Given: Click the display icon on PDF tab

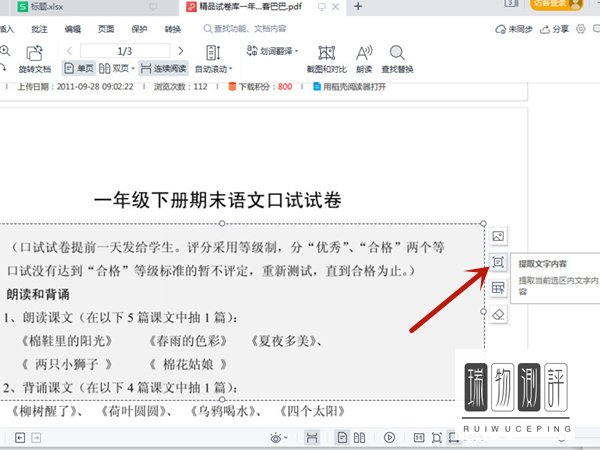Looking at the screenshot, I should [x=322, y=7].
